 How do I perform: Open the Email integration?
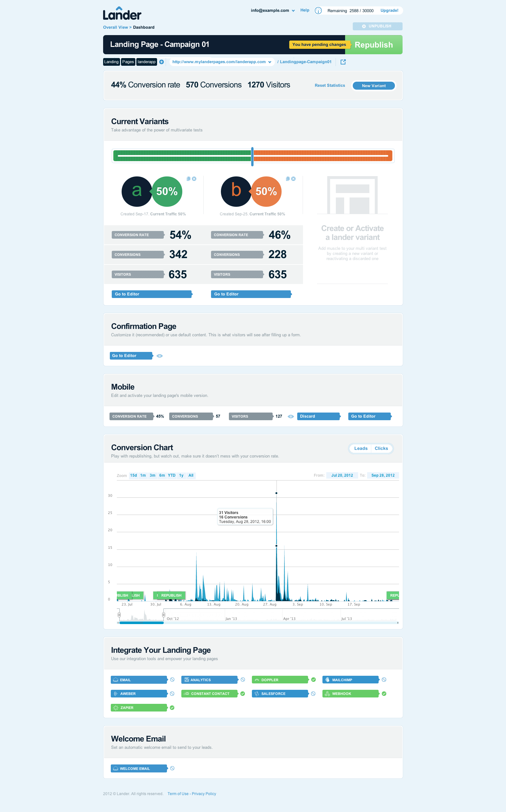[139, 680]
